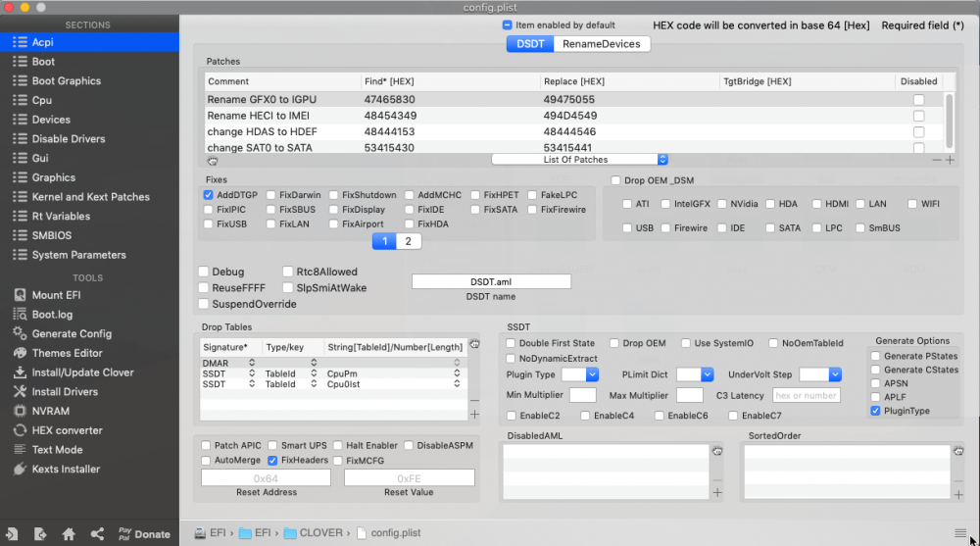Check the Drop OEM _DSM box

(x=615, y=180)
